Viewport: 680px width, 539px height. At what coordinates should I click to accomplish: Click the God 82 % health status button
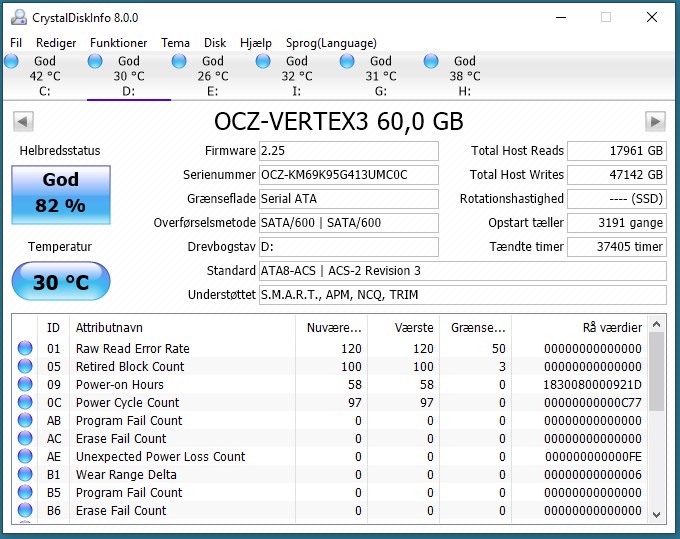tap(61, 195)
